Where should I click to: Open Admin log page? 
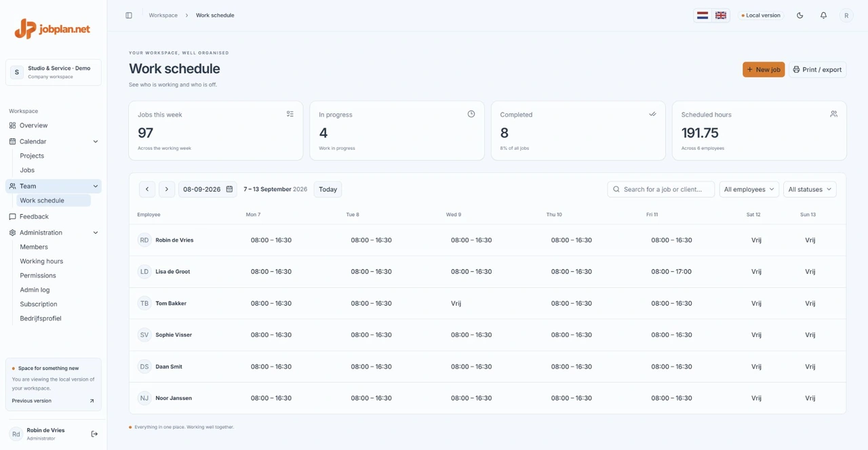(x=35, y=290)
